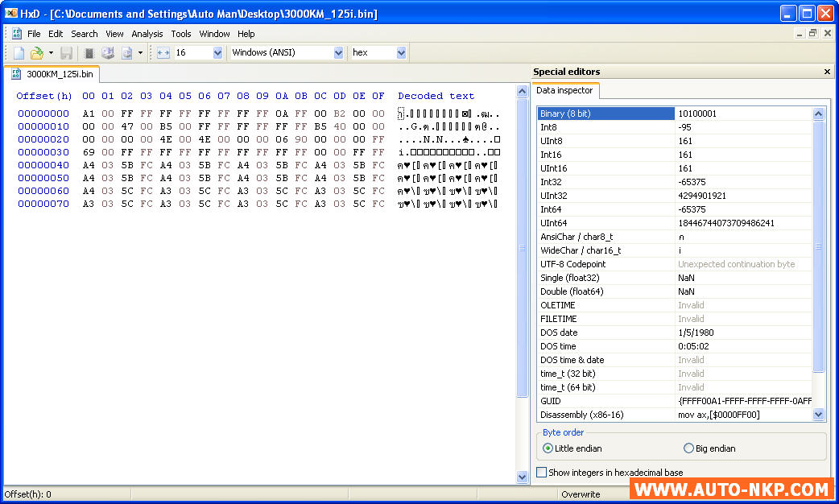This screenshot has width=839, height=504.
Task: Click the Offset(h) column header
Action: tap(43, 97)
